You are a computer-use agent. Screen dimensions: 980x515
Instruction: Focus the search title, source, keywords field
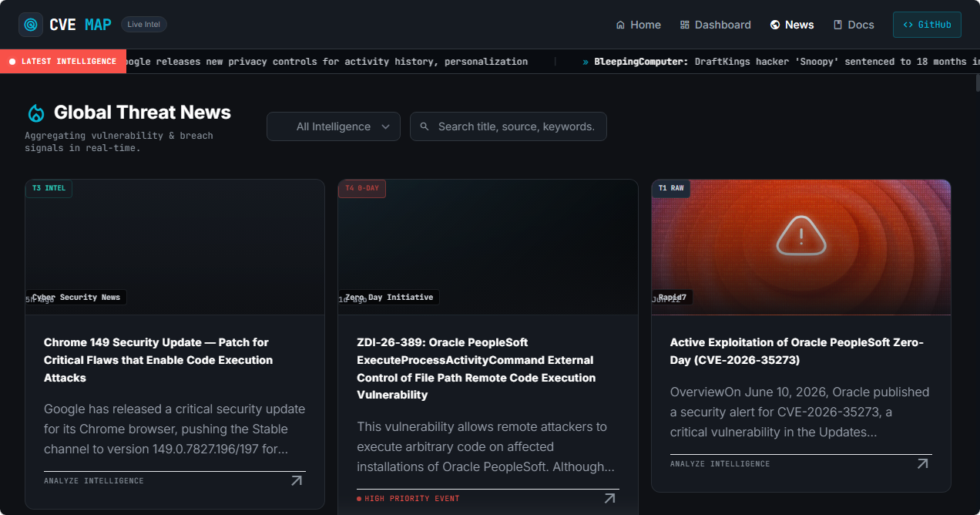click(508, 126)
